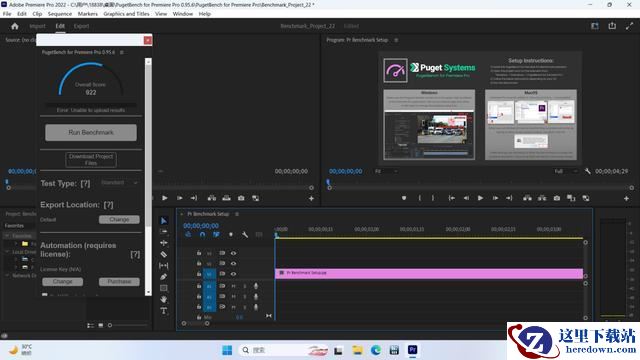640x360 pixels.
Task: Select the Hand tool
Action: pos(164,299)
